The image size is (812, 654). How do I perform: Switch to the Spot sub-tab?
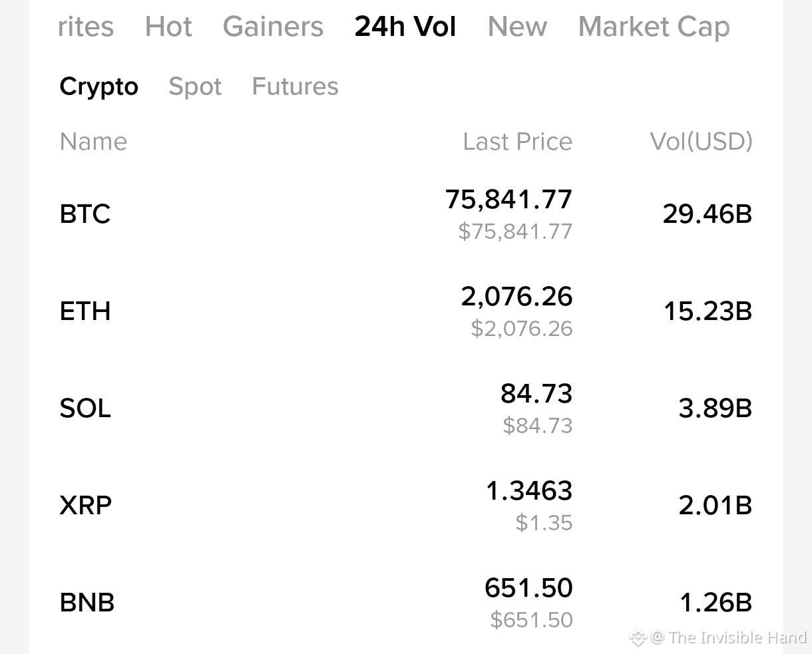coord(195,87)
